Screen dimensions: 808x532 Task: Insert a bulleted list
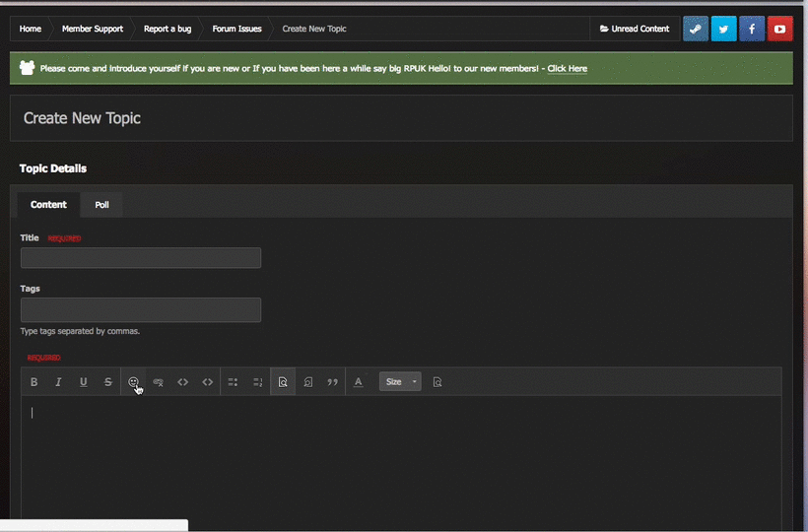(233, 381)
